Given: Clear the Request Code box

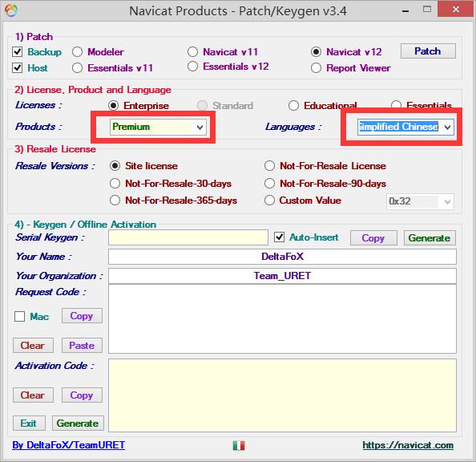Looking at the screenshot, I should [33, 346].
